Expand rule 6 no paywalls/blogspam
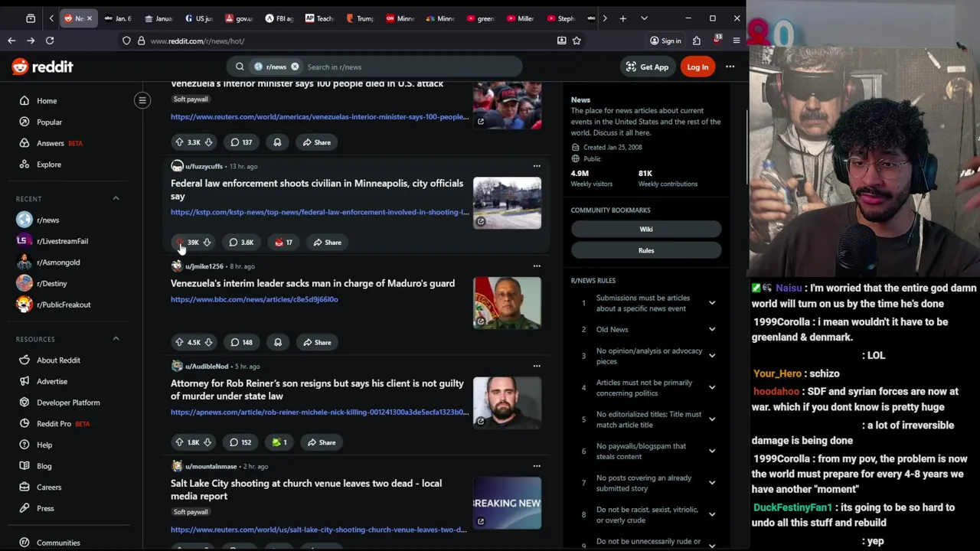This screenshot has width=980, height=551. pos(711,452)
